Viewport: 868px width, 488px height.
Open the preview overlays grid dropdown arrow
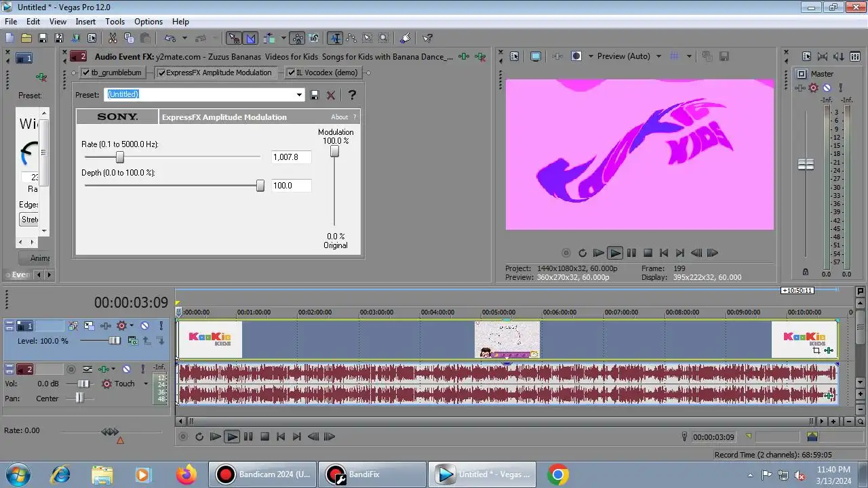point(689,56)
